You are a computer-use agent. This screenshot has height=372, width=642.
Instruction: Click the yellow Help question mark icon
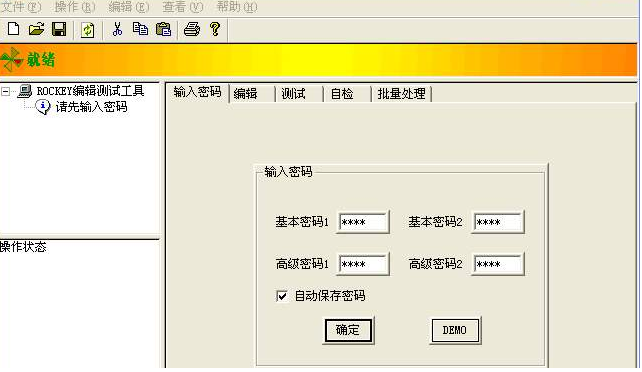[215, 29]
